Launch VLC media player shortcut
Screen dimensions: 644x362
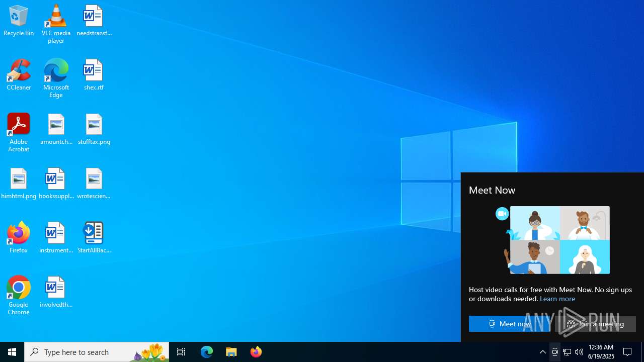[56, 24]
